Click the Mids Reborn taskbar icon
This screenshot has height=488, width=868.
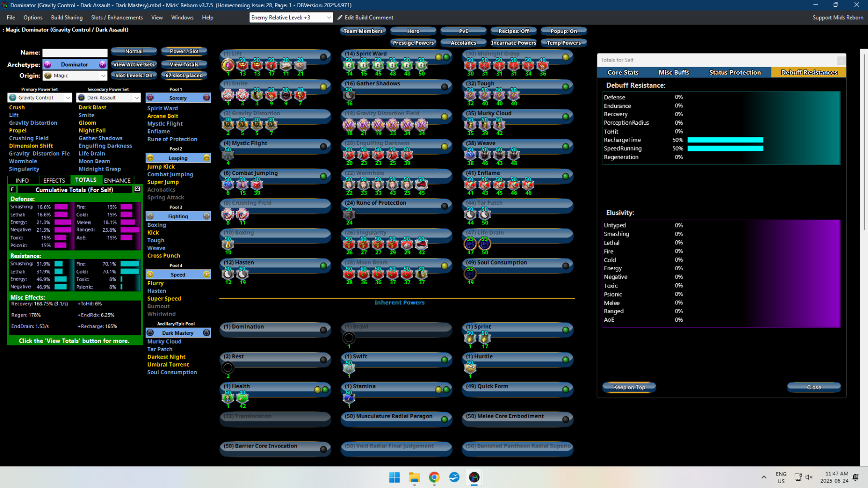tap(474, 477)
